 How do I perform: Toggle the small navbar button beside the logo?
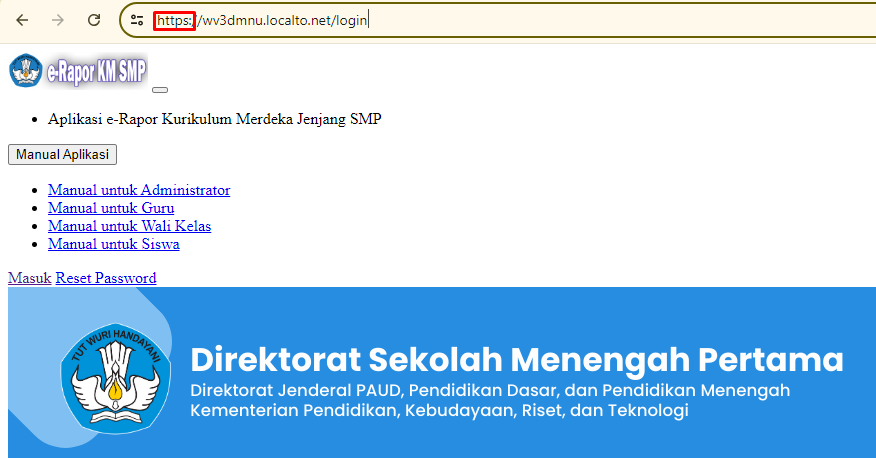click(x=160, y=90)
